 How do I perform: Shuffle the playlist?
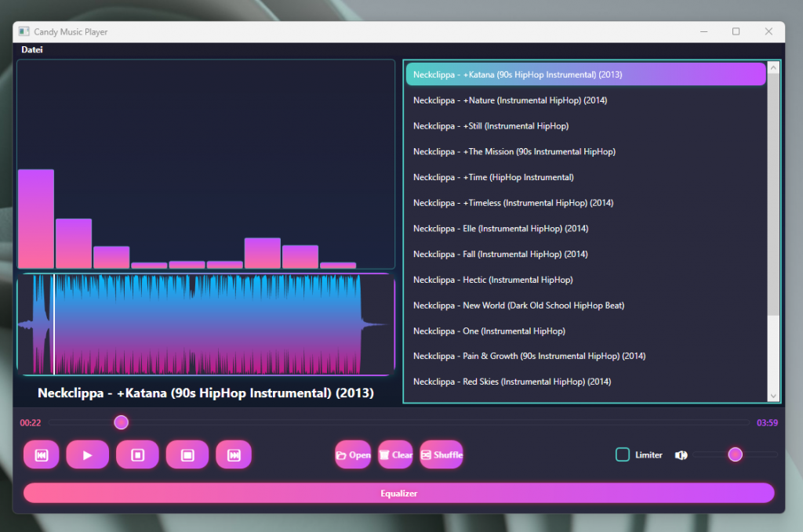[x=441, y=454]
